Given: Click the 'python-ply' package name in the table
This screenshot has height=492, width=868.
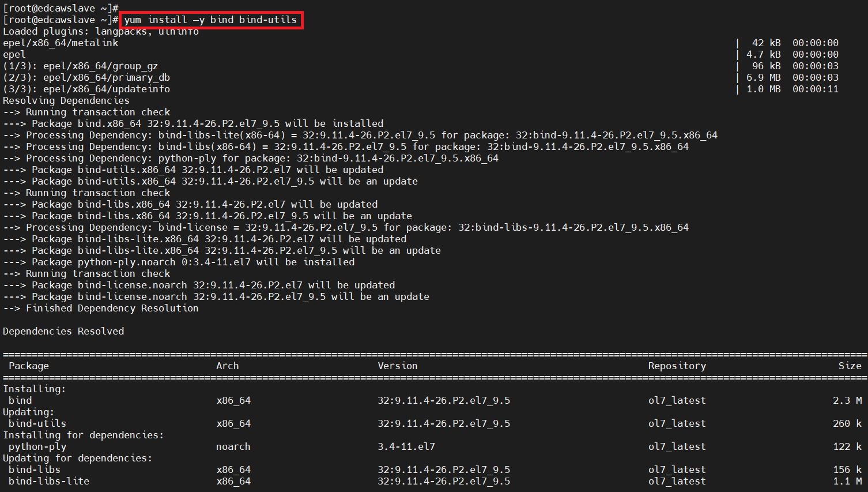Looking at the screenshot, I should (37, 446).
